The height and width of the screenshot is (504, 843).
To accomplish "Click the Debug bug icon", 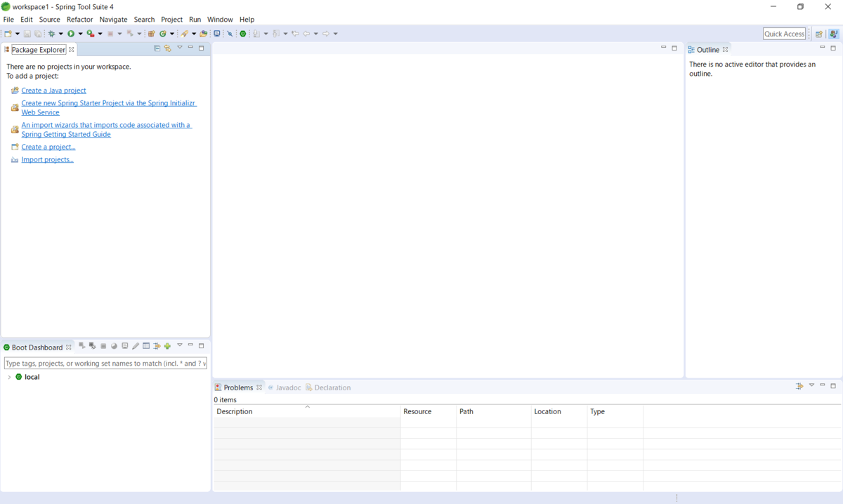I will pyautogui.click(x=52, y=34).
